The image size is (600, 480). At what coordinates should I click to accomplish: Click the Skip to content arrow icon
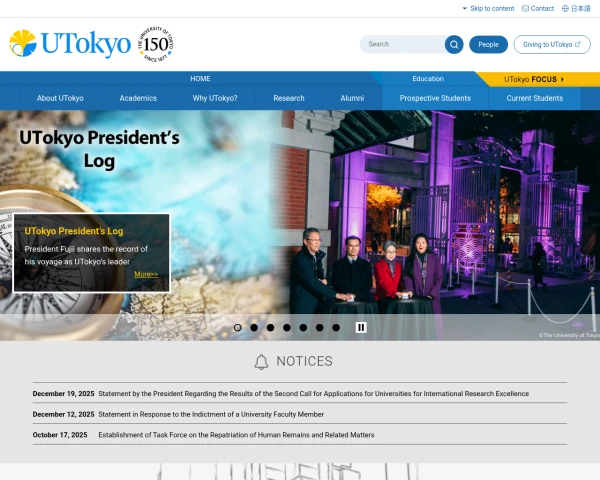tap(465, 8)
